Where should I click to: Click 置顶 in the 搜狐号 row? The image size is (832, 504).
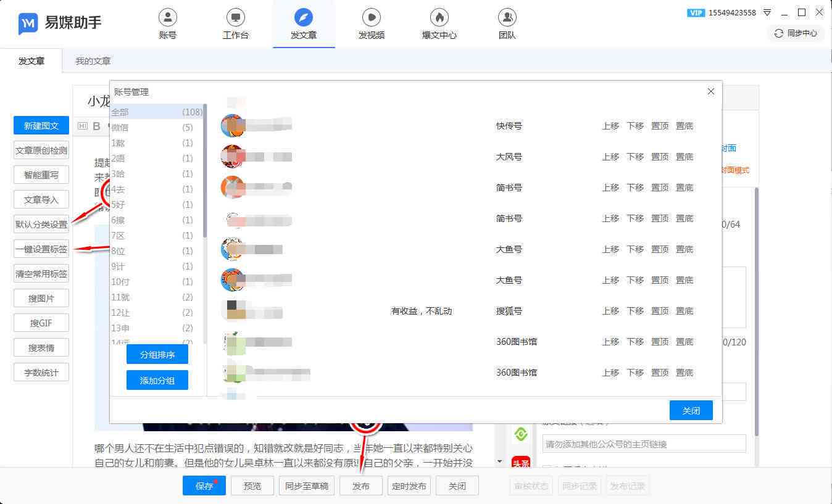[660, 311]
